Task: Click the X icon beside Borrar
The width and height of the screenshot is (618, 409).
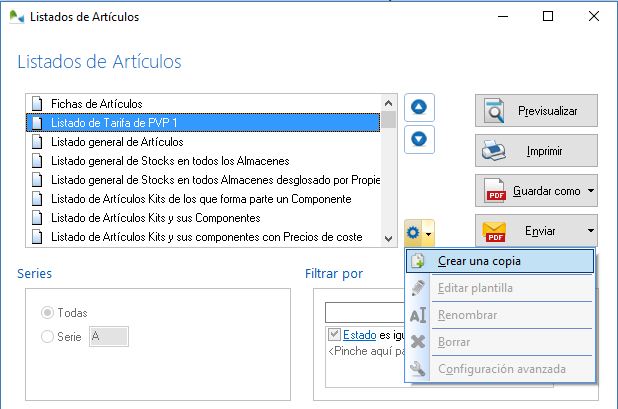Action: (418, 342)
